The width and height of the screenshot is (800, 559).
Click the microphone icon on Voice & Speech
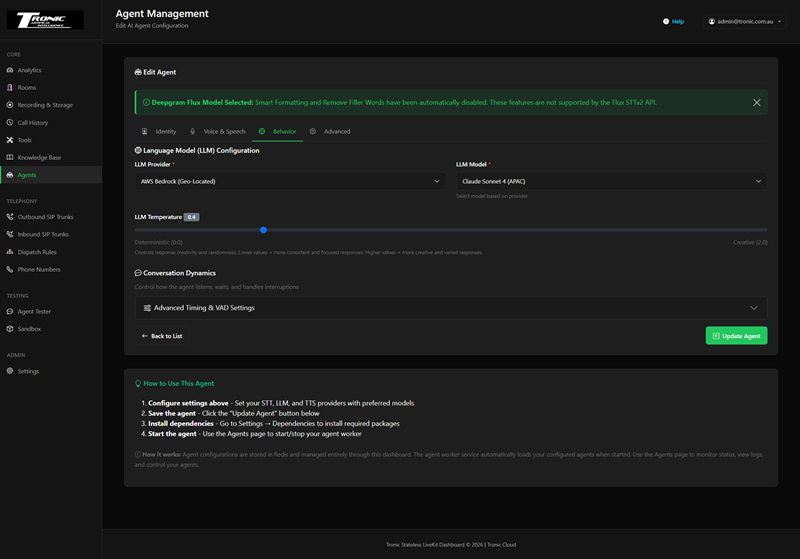point(192,131)
